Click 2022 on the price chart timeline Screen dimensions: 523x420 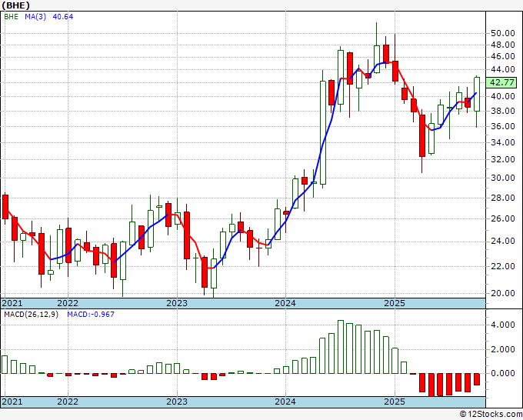coord(68,303)
